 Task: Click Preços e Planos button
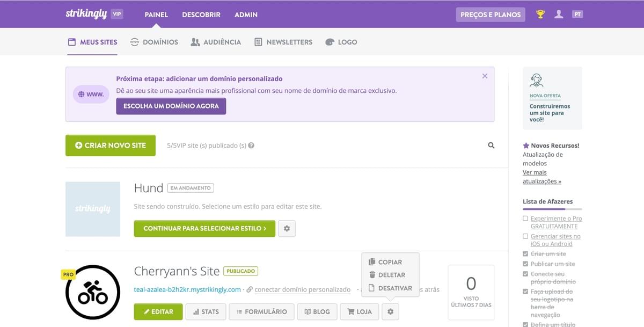coord(491,14)
